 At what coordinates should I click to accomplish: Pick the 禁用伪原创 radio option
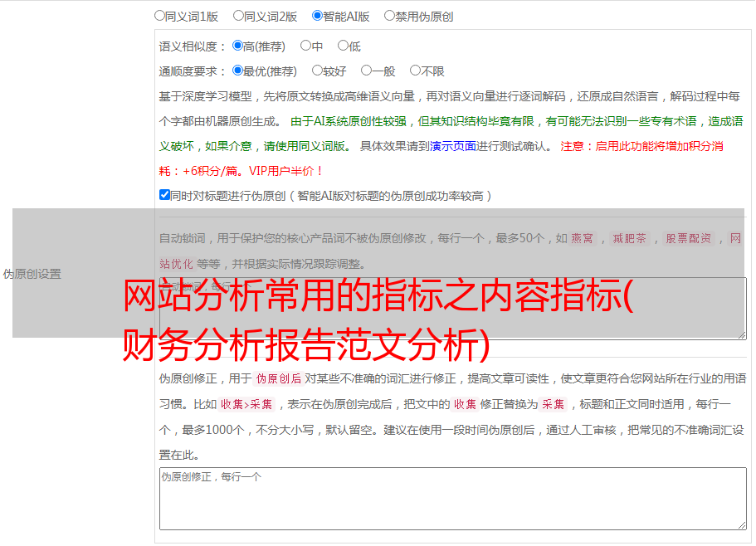coord(389,16)
